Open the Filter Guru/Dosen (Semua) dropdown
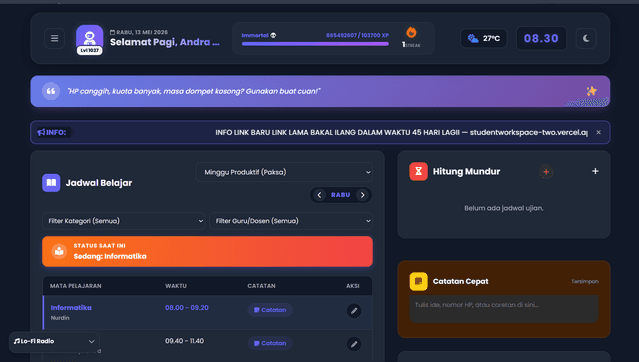 291,221
